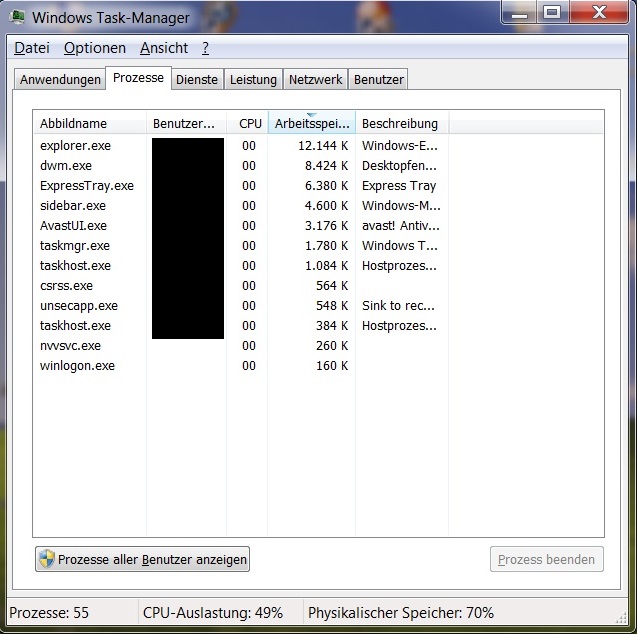Click the 6.380 K memory value
638x634 pixels.
[326, 186]
